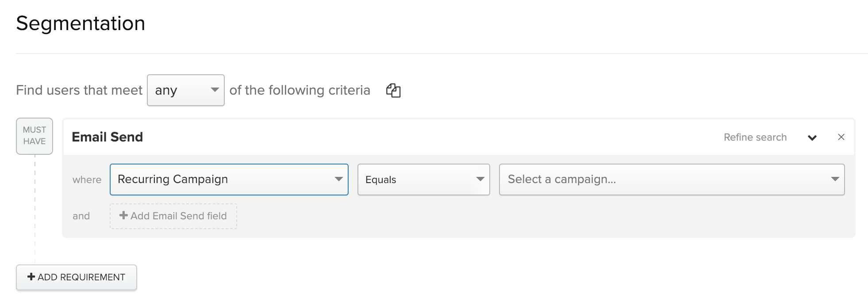
Task: Click the Refine search link
Action: [755, 138]
